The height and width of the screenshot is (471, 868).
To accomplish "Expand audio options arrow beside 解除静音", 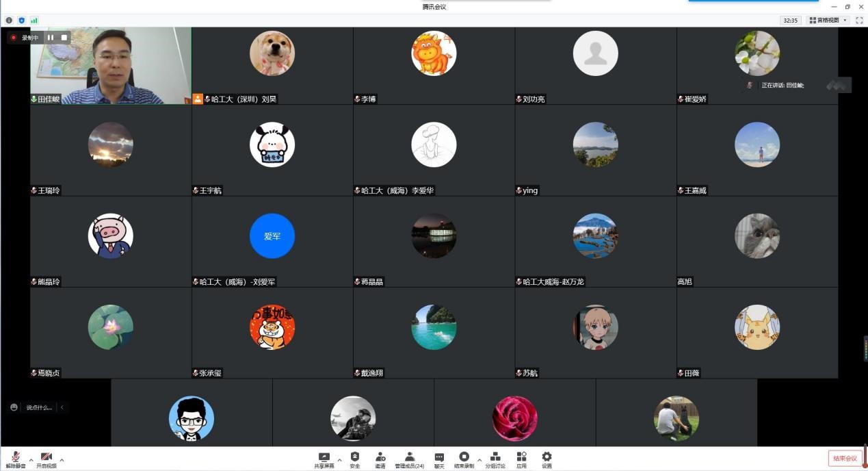I will 31,460.
